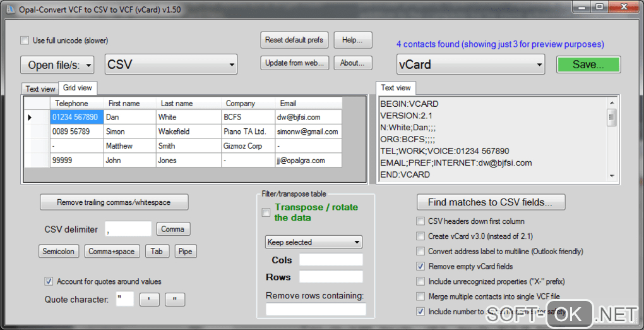Open the Open file/s dropdown button
644x330 pixels.
(x=57, y=65)
